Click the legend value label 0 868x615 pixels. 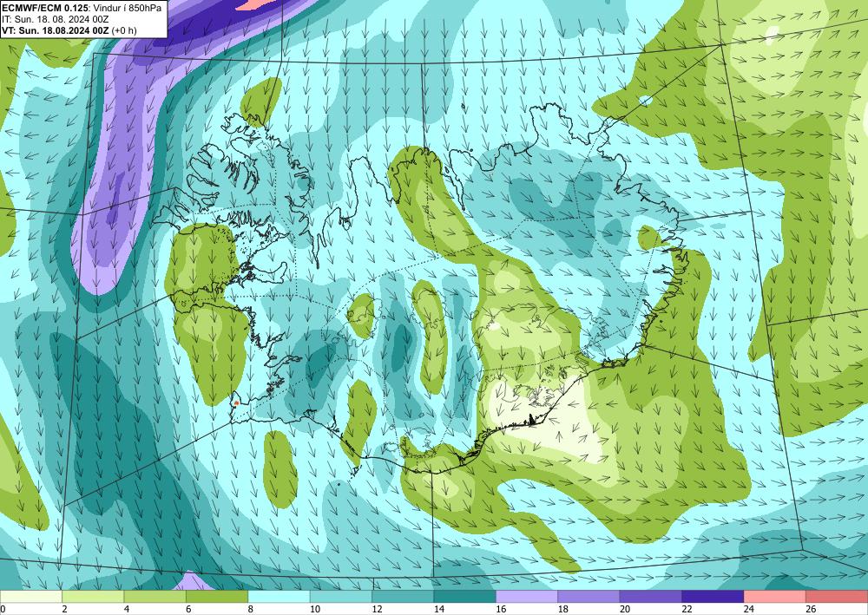pyautogui.click(x=3, y=610)
